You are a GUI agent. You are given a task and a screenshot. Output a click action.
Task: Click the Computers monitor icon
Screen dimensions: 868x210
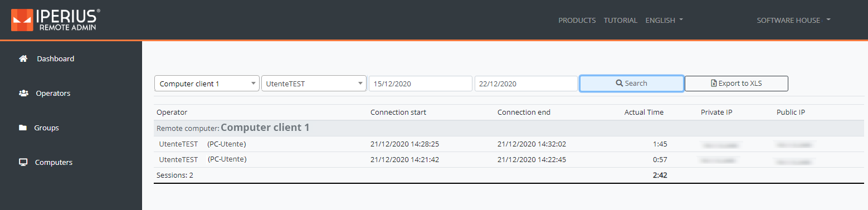click(23, 162)
